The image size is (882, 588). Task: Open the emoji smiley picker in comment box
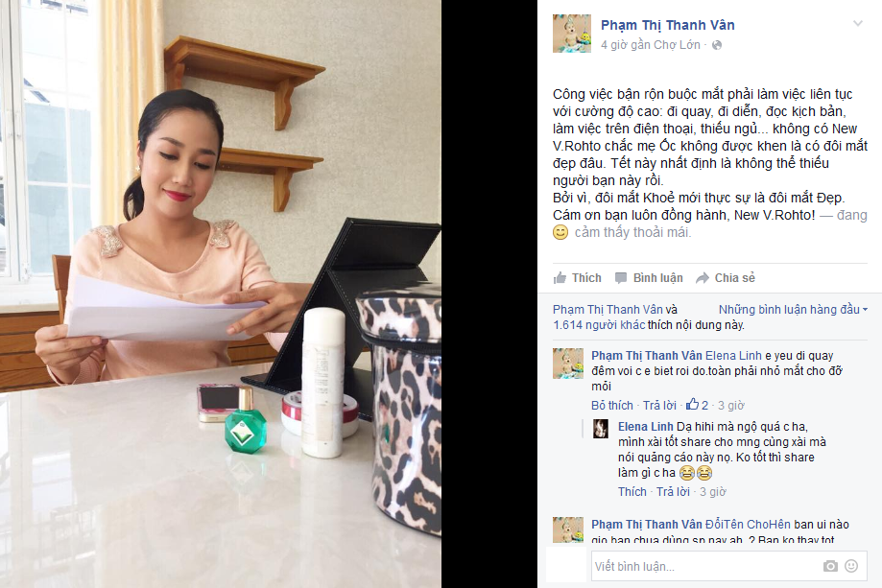point(851,566)
